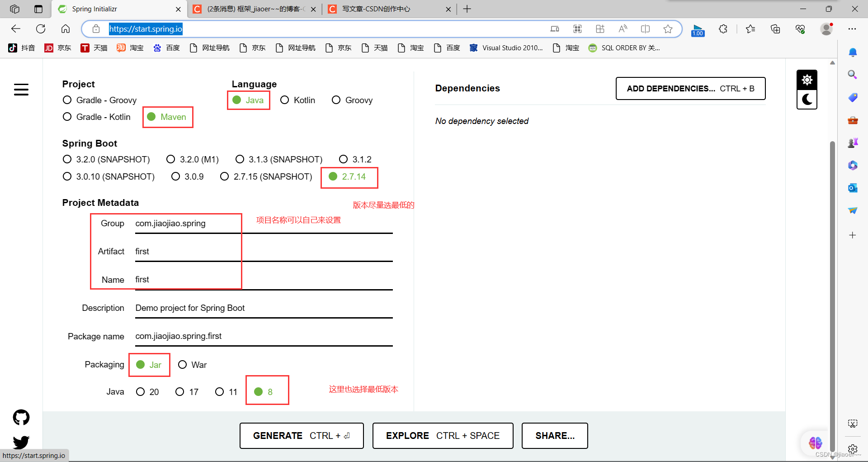Image resolution: width=868 pixels, height=462 pixels.
Task: Select Spring Boot version 3.1.2
Action: point(355,159)
